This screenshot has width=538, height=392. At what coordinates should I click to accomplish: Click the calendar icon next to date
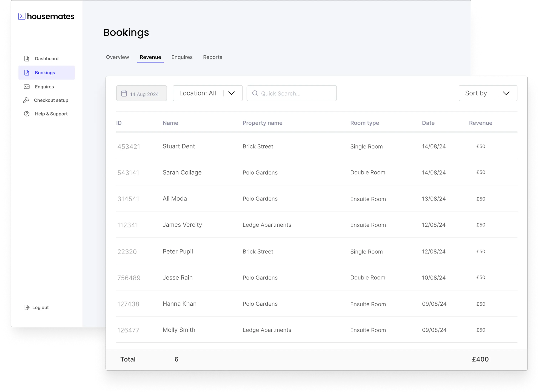tap(124, 93)
